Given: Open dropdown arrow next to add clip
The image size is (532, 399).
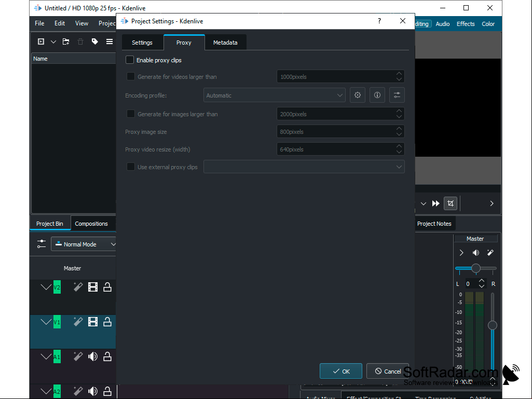Looking at the screenshot, I should point(53,42).
